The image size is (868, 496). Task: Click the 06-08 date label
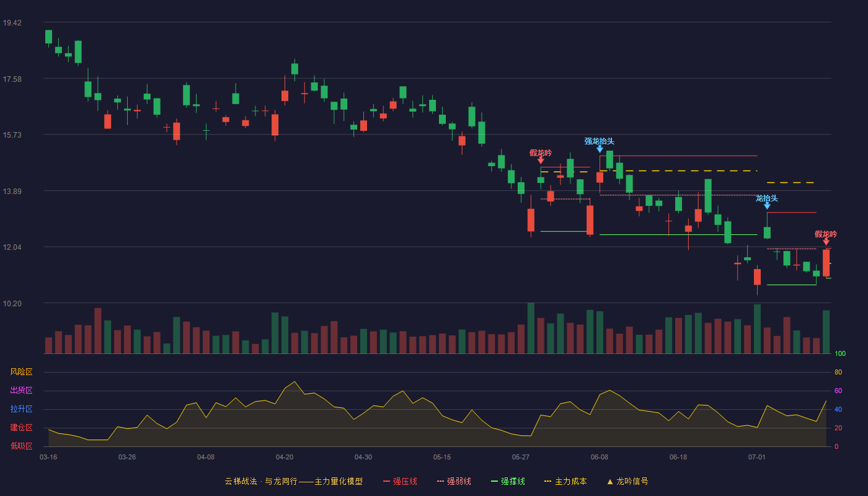pos(600,457)
